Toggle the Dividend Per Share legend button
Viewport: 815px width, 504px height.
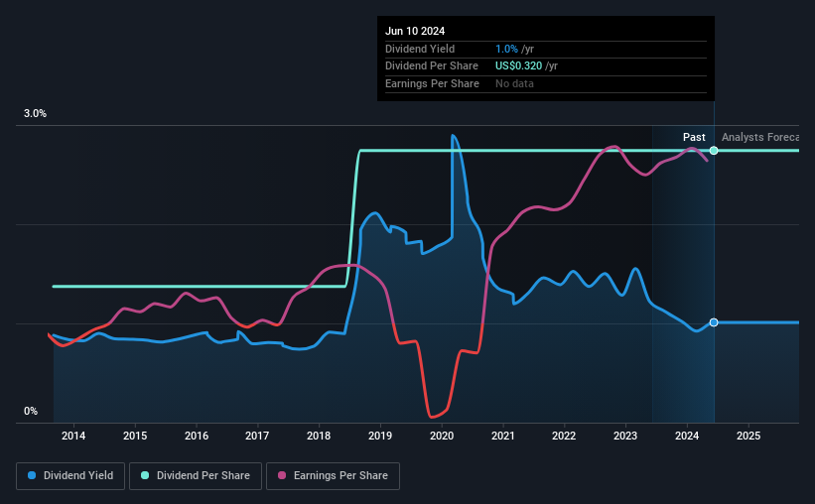[x=196, y=476]
